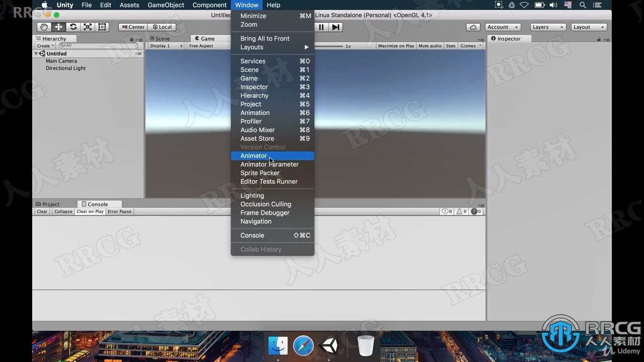
Task: Select the Rotate tool in toolbar
Action: (x=73, y=27)
